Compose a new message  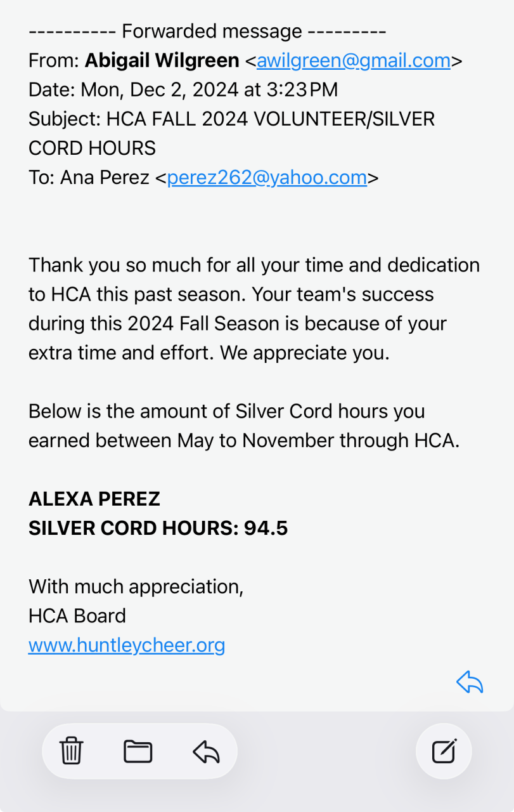444,752
